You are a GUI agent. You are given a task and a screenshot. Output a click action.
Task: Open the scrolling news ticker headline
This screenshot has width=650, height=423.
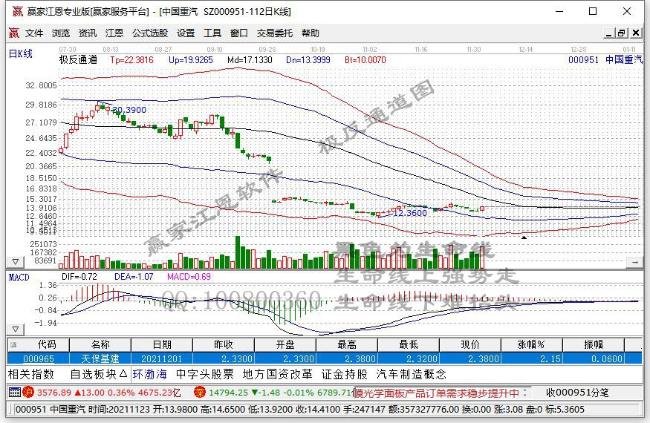(440, 392)
